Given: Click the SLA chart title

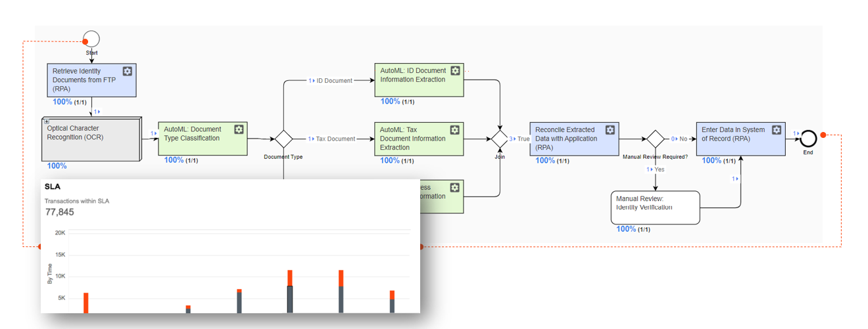Looking at the screenshot, I should click(x=53, y=187).
